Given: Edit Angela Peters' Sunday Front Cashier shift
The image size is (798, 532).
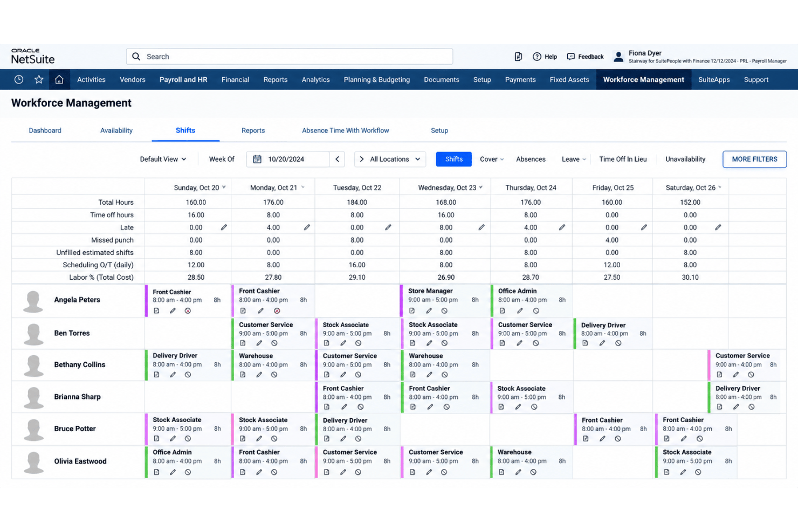Looking at the screenshot, I should tap(173, 311).
